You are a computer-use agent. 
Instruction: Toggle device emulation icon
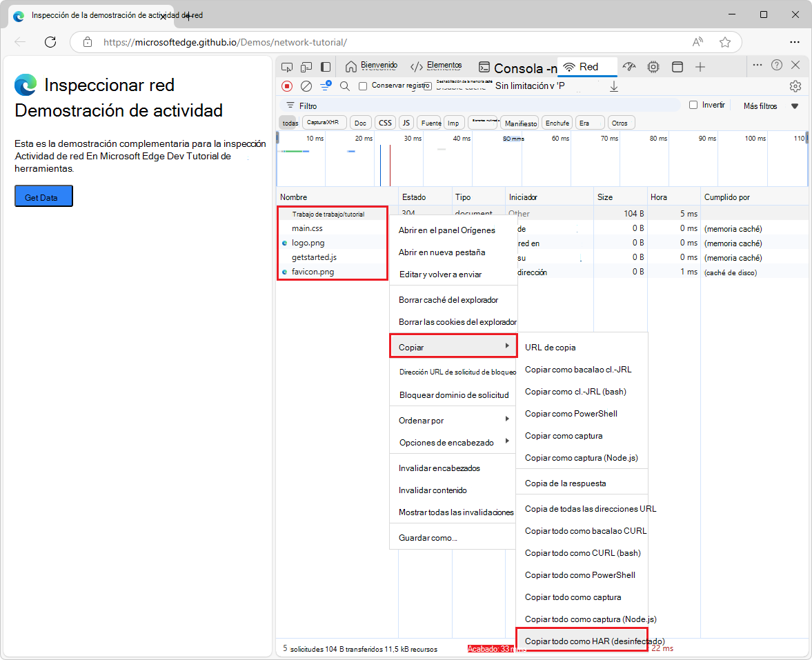point(306,67)
